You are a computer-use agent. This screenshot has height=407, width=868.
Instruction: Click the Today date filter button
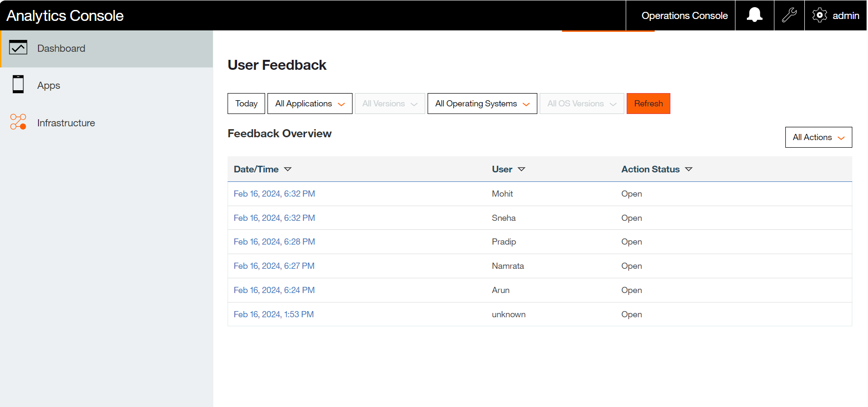pyautogui.click(x=246, y=104)
